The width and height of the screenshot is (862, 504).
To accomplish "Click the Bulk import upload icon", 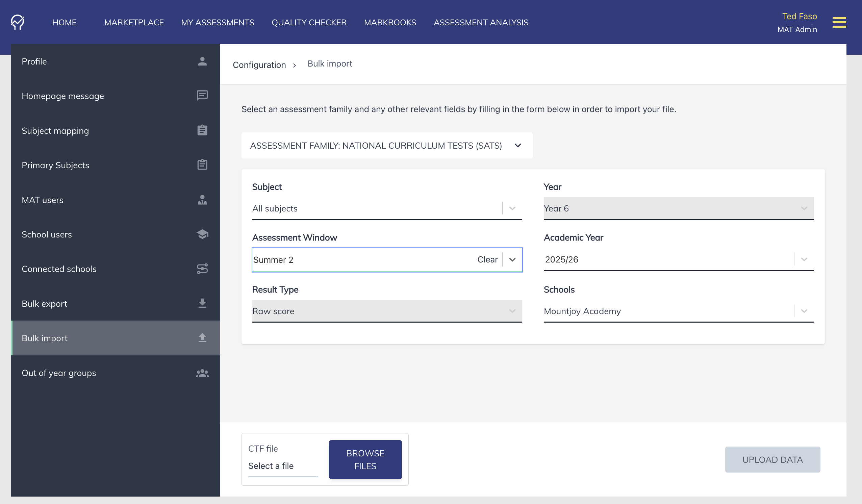I will (x=202, y=338).
